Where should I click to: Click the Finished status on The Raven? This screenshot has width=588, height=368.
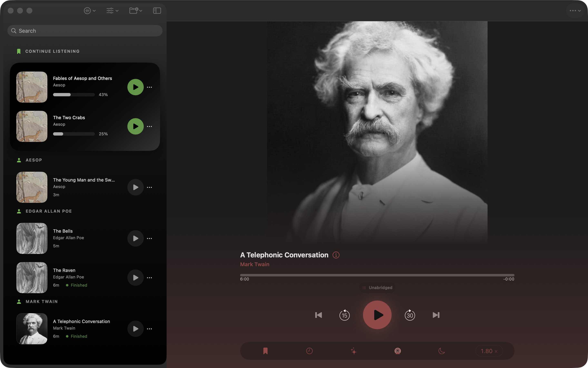pyautogui.click(x=77, y=285)
